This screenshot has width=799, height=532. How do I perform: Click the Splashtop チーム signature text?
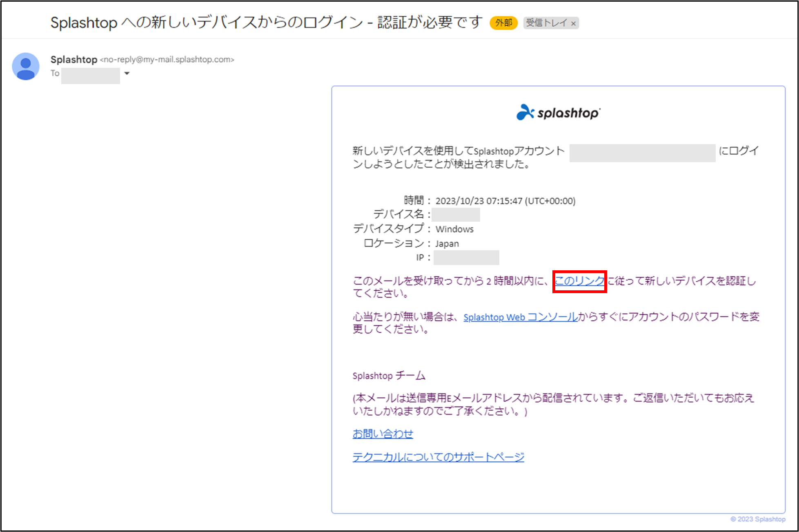(389, 376)
